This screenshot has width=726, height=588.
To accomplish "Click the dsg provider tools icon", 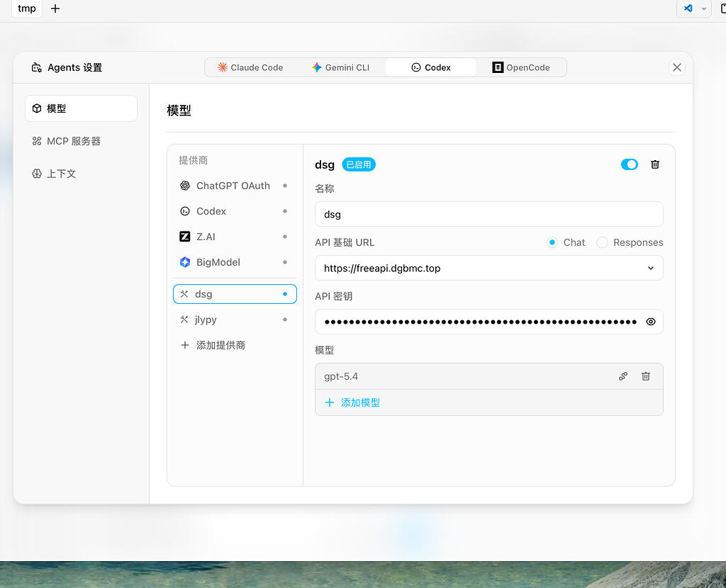I will (x=184, y=294).
